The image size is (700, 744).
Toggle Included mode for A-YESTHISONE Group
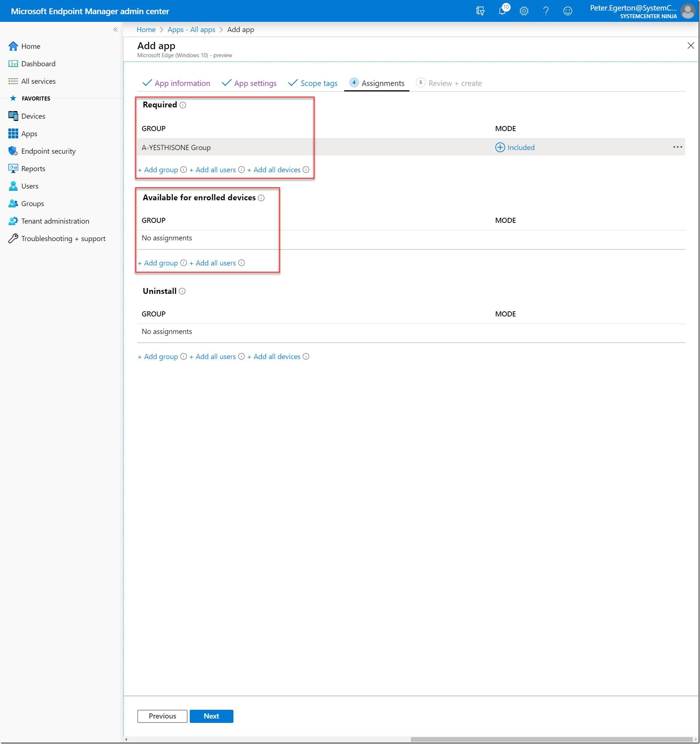point(515,147)
